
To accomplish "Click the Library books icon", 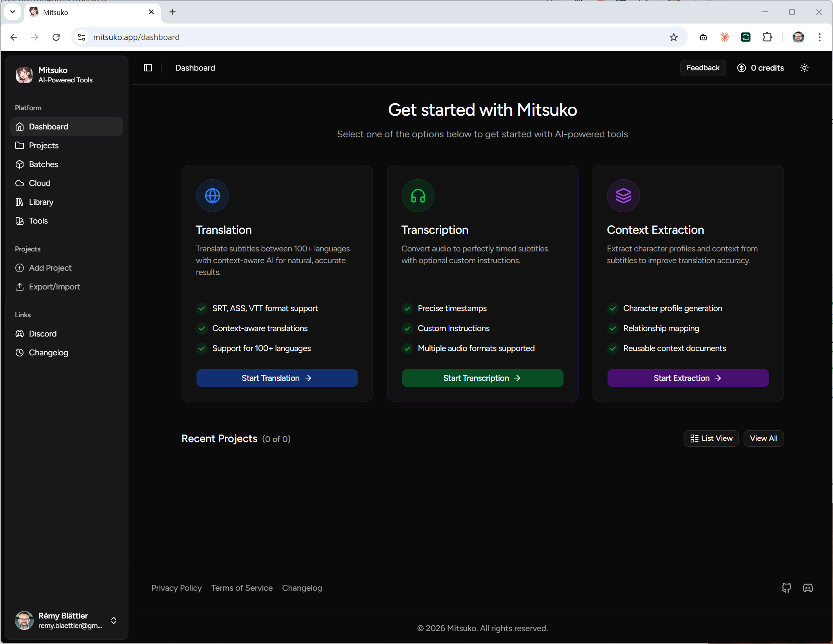I will (20, 202).
